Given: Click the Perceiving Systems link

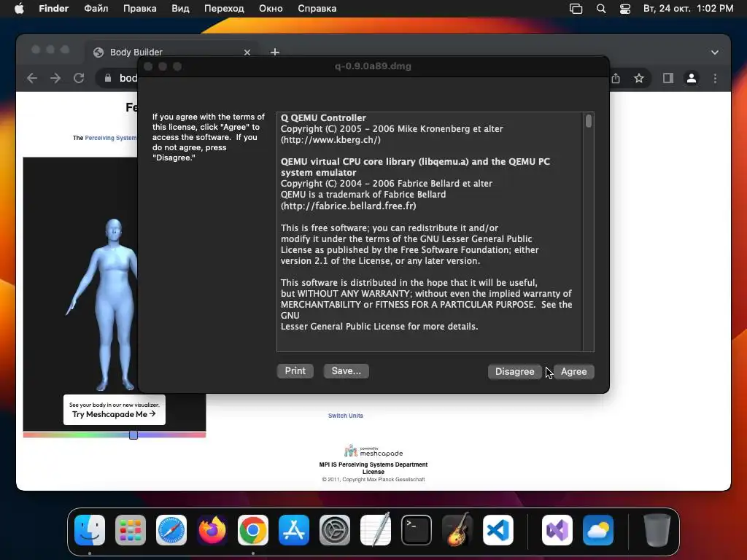Looking at the screenshot, I should pos(111,138).
